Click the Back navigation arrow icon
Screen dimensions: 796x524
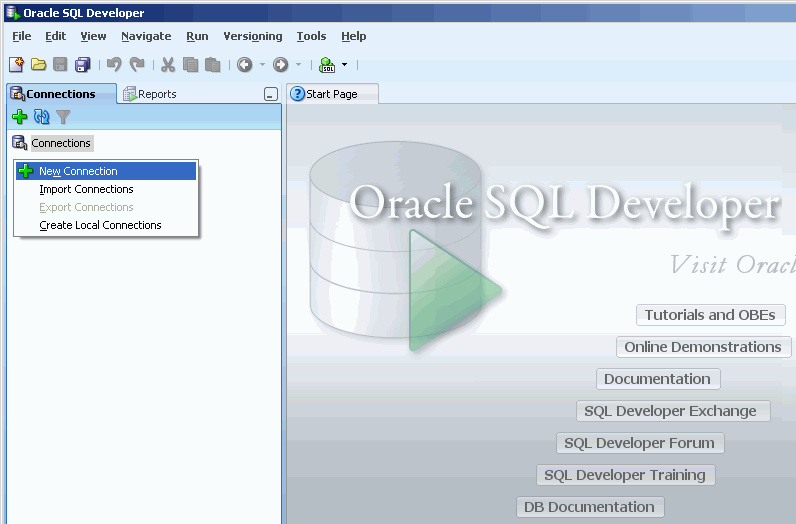[245, 64]
